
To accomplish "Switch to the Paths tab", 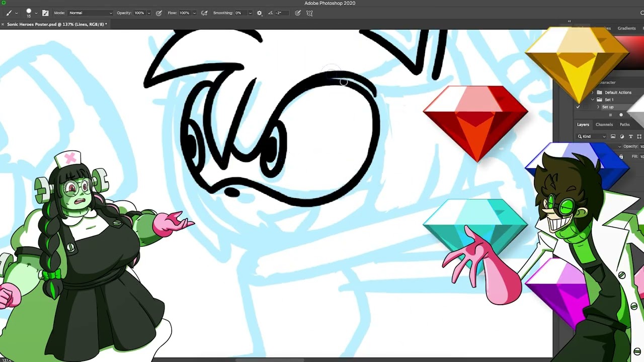I will (624, 125).
